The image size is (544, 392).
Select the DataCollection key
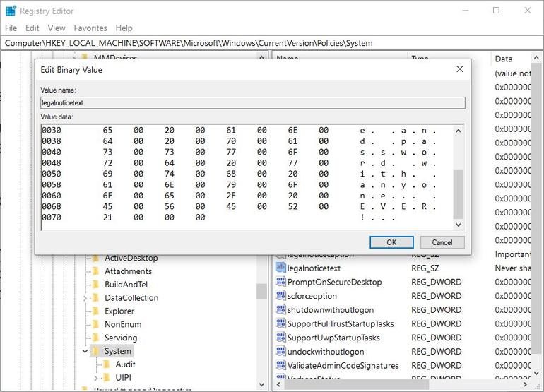[131, 297]
